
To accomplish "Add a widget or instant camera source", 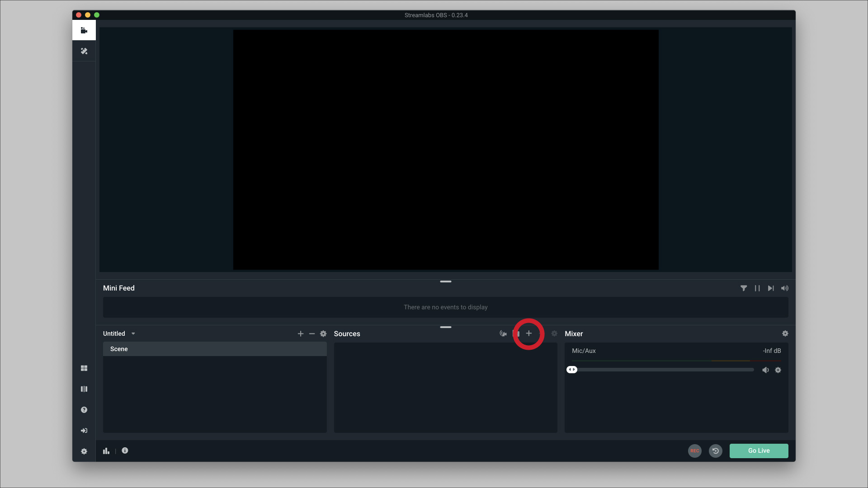I will click(x=503, y=333).
